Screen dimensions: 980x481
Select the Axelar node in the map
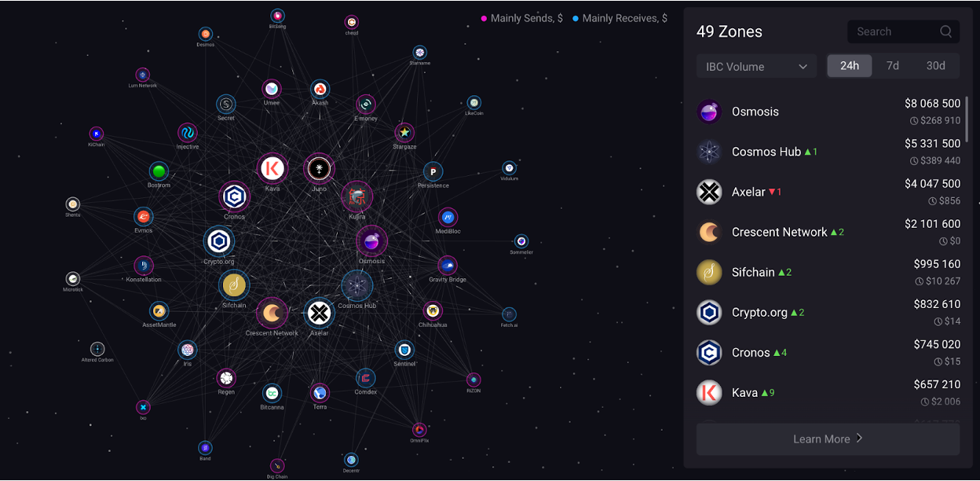click(x=319, y=314)
